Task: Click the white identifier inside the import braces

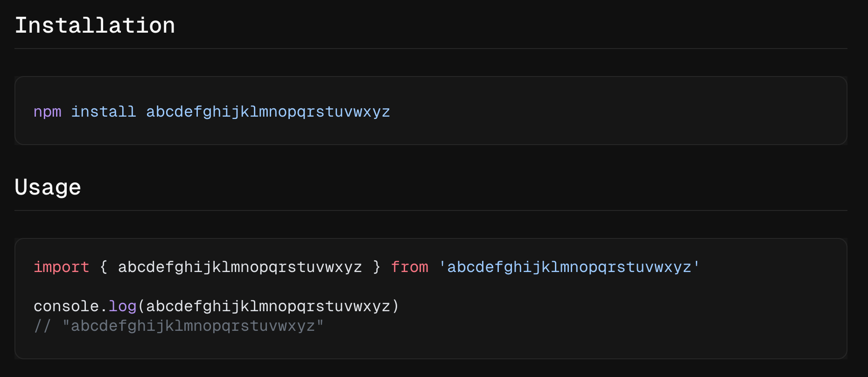Action: 240,267
